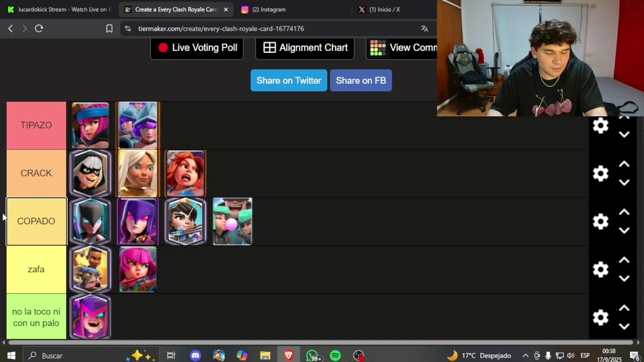Pick the pink-haired Archer Queen card in TIPAZO
Screen dimensions: 644x362
click(90, 125)
